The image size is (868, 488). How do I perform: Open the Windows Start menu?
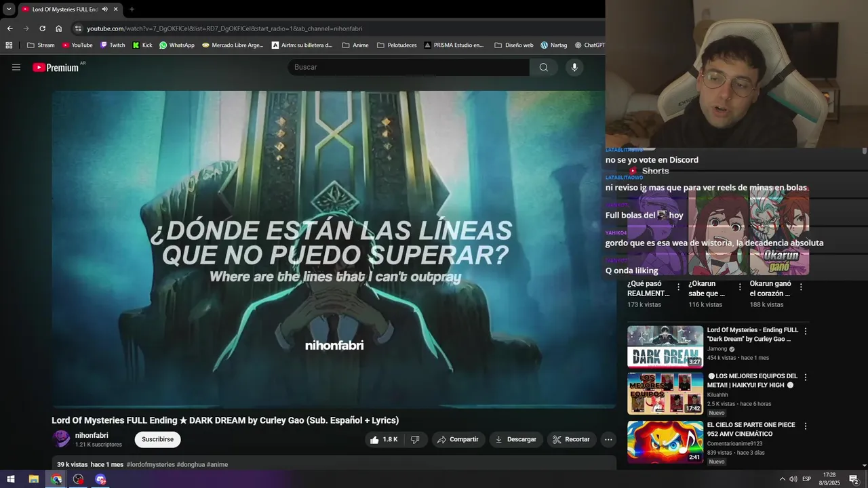pos(11,479)
